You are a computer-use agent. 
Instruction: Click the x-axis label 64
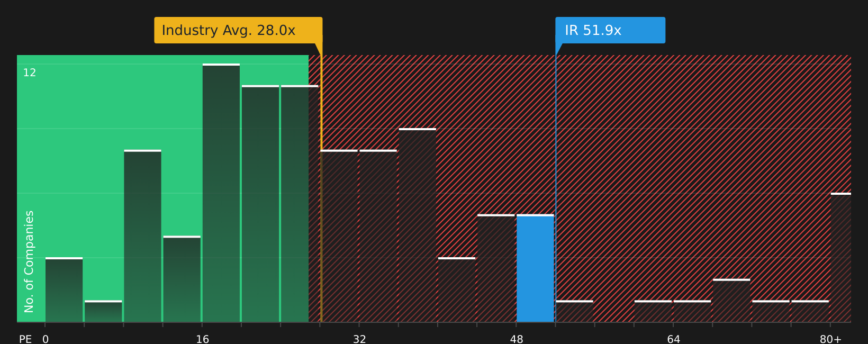click(x=674, y=339)
